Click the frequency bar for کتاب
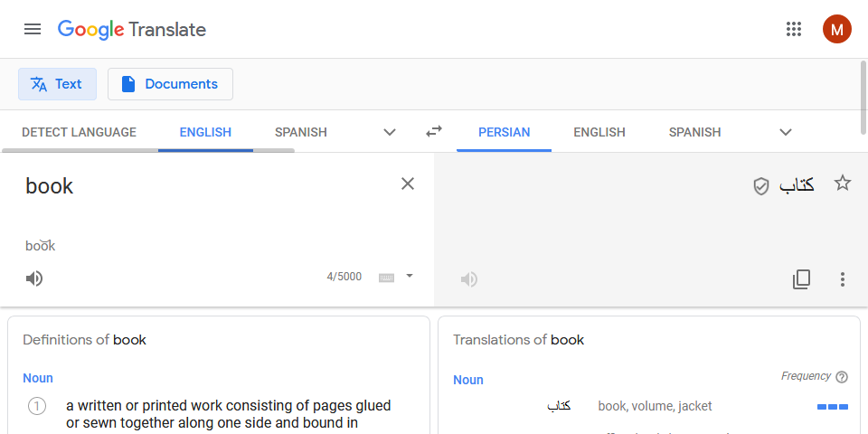 tap(833, 407)
